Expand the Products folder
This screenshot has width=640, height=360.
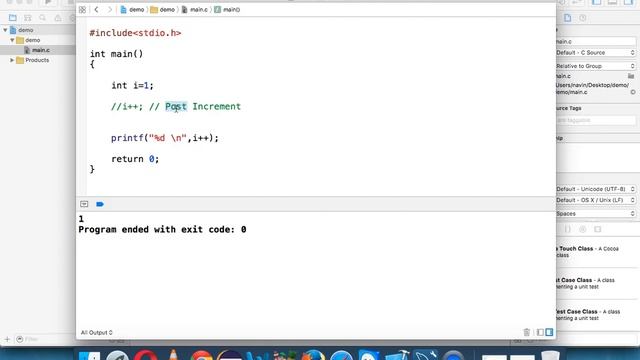[12, 60]
